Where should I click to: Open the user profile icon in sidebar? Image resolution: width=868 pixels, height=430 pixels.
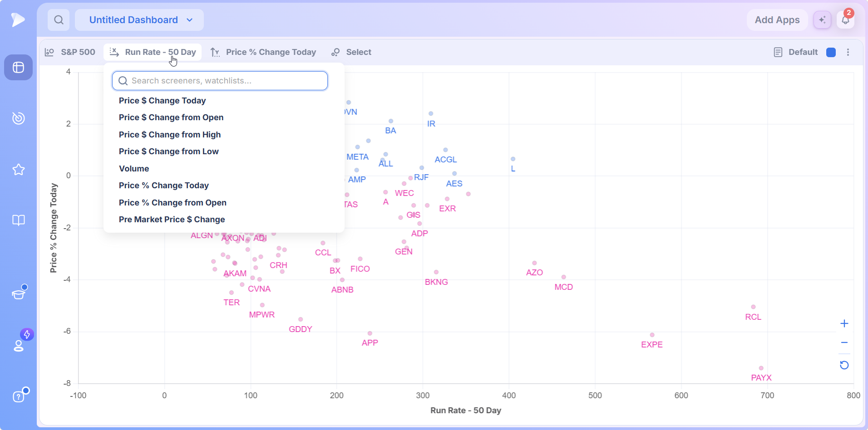pyautogui.click(x=18, y=346)
